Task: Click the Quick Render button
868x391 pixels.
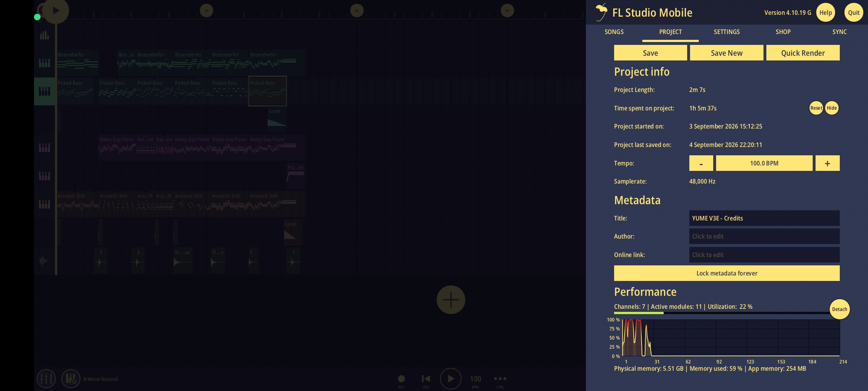Action: click(803, 53)
